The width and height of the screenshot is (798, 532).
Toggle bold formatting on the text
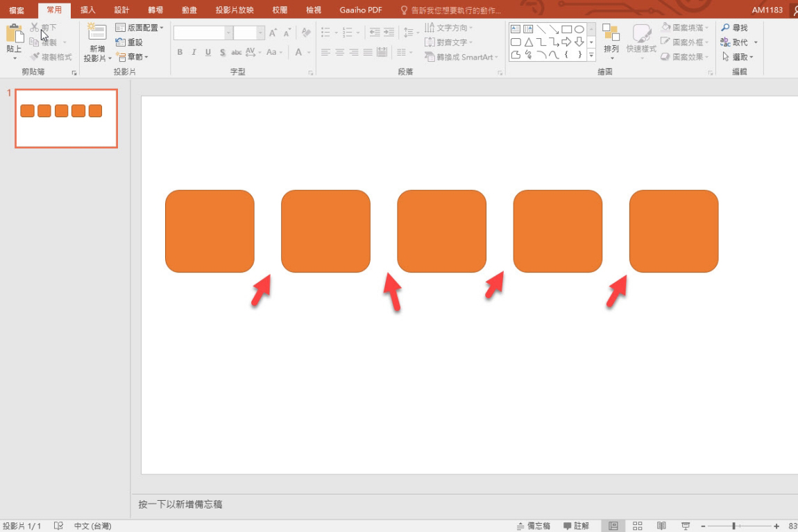[179, 52]
